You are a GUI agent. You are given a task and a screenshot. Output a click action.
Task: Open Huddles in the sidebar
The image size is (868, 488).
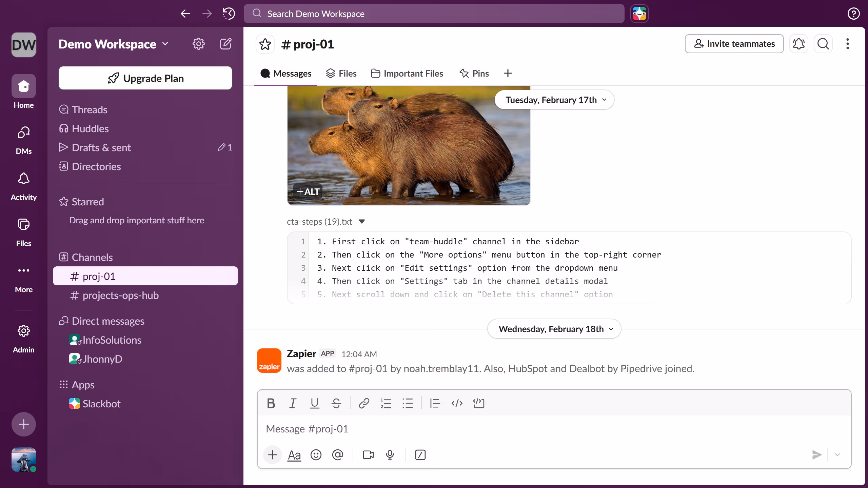(145, 128)
